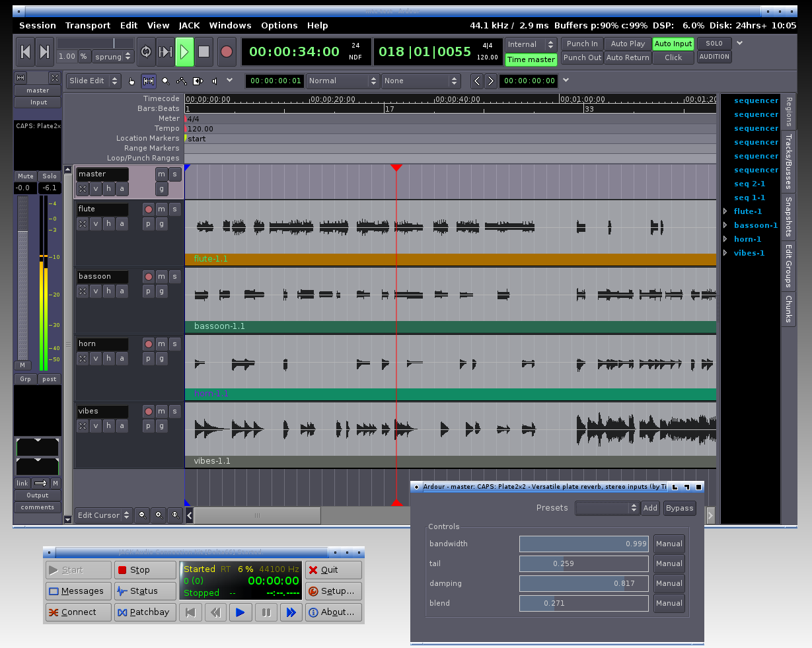Select the gain automation draw tool
This screenshot has width=812, height=648.
click(181, 81)
